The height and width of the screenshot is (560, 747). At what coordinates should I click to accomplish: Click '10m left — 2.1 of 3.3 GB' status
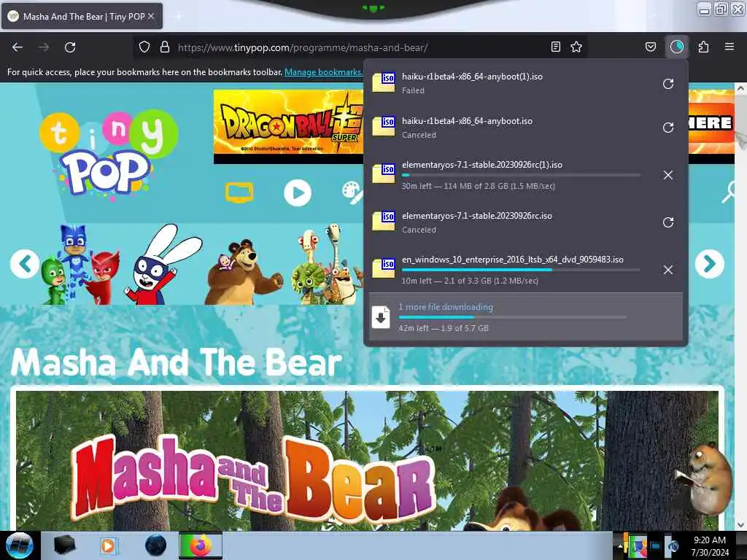tap(470, 281)
